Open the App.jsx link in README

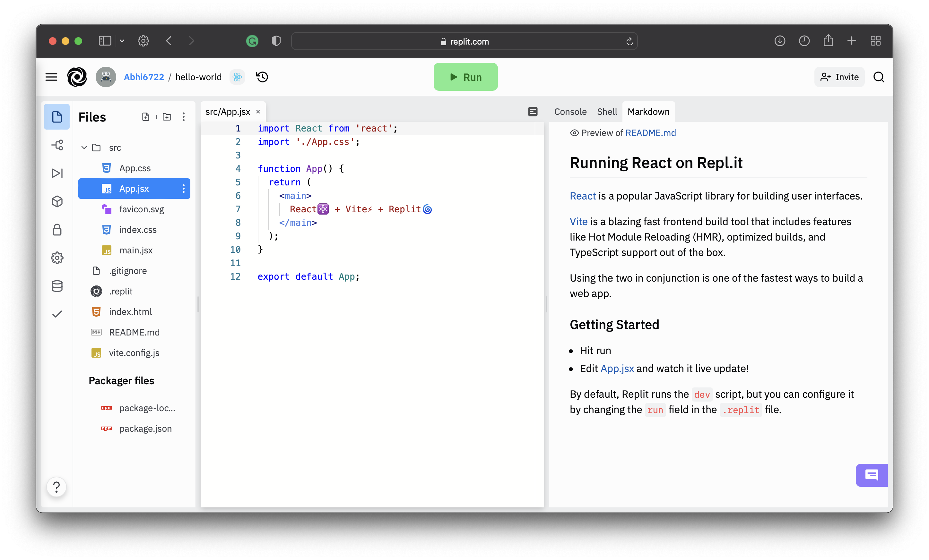point(617,368)
